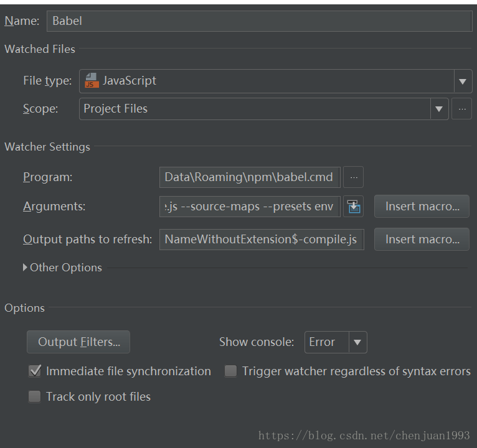Image resolution: width=477 pixels, height=448 pixels.
Task: Click the Output paths to refresh label
Action: click(88, 240)
